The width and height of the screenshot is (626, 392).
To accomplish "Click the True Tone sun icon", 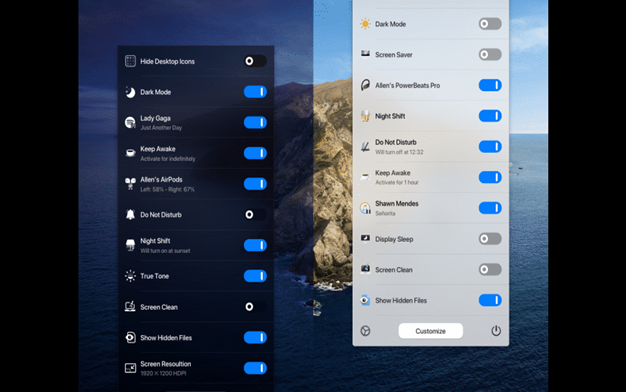I will 130,276.
